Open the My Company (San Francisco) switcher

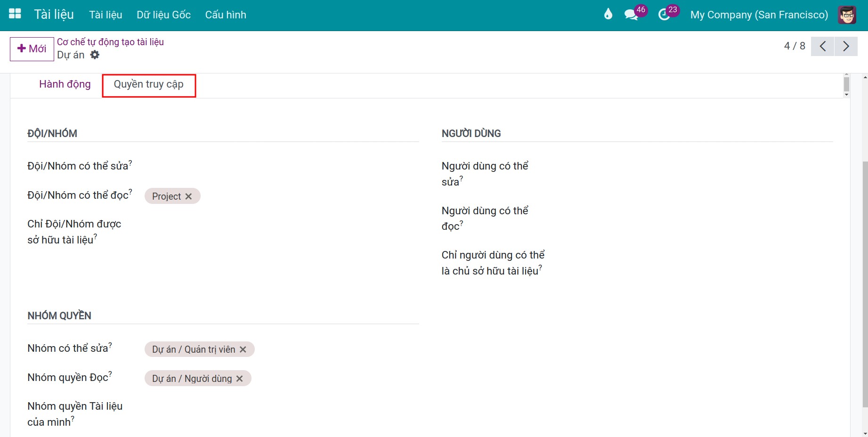click(759, 15)
